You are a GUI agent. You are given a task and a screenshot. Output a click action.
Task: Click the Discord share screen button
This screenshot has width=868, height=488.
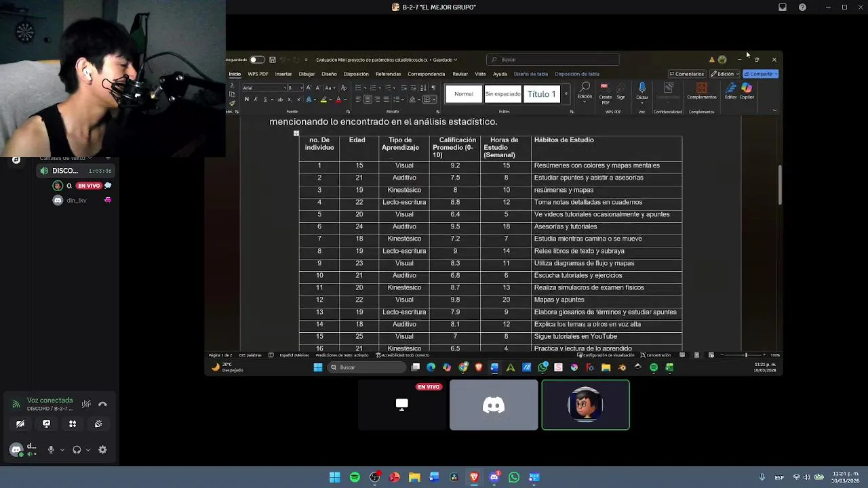[46, 424]
